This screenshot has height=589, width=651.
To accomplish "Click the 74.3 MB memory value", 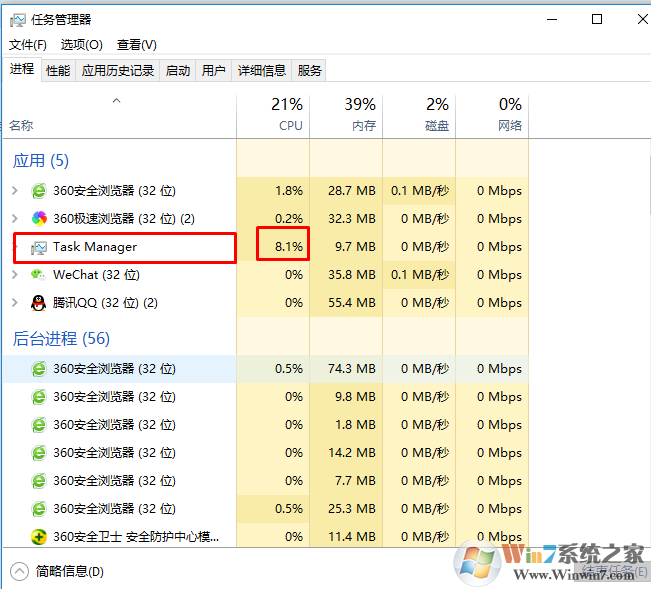I will tap(352, 369).
